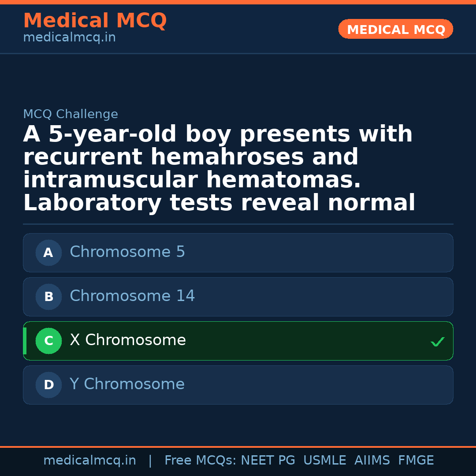Click the orange MEDICAL MCQ badge

pos(395,29)
